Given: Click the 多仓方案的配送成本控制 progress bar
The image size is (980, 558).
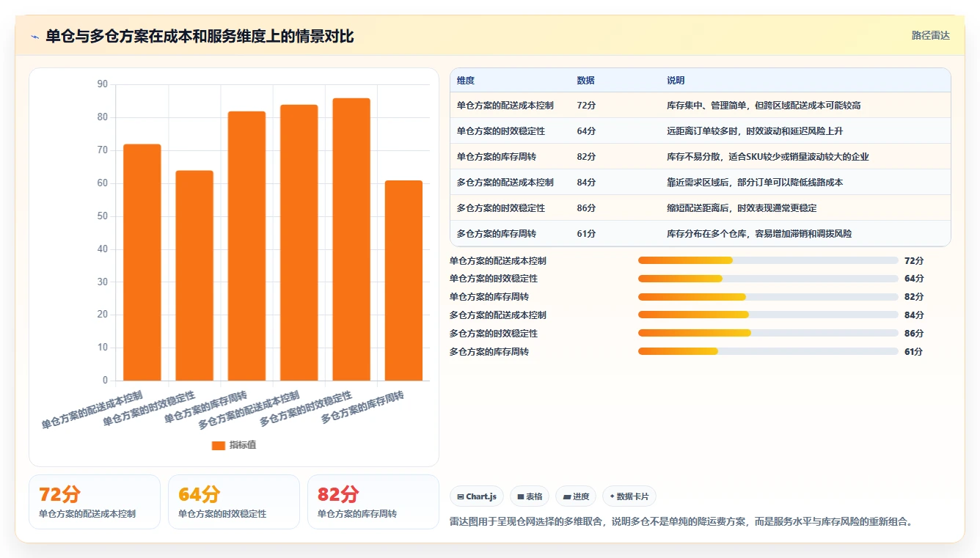Looking at the screenshot, I should coord(768,315).
